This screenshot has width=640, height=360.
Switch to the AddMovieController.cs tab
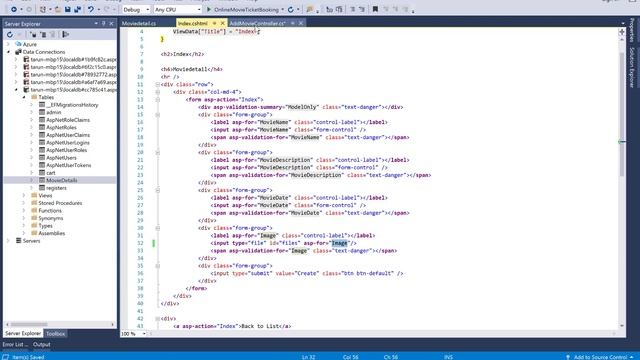(257, 23)
